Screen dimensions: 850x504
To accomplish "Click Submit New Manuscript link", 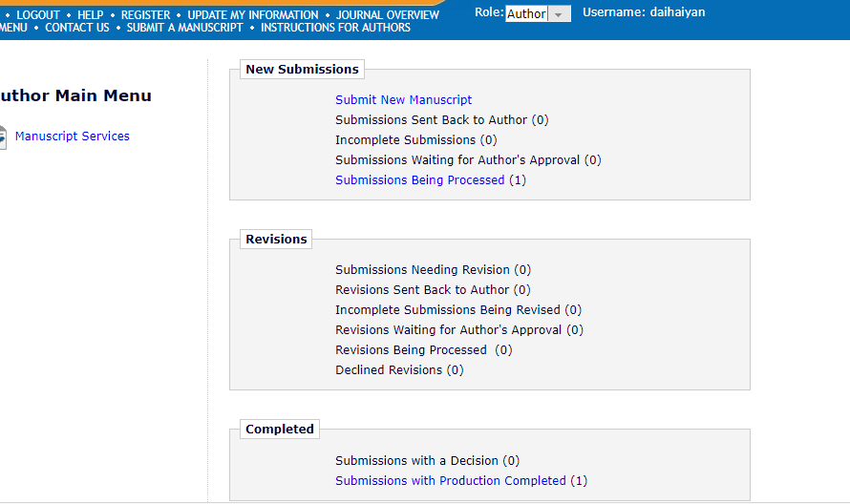I will coord(403,99).
